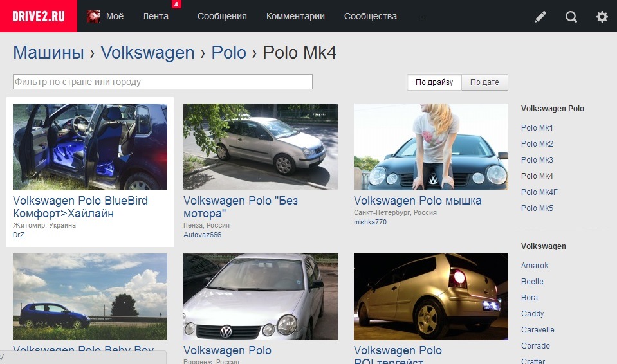Open user profile Autovaz666
Screen dimensions: 617x364
202,235
